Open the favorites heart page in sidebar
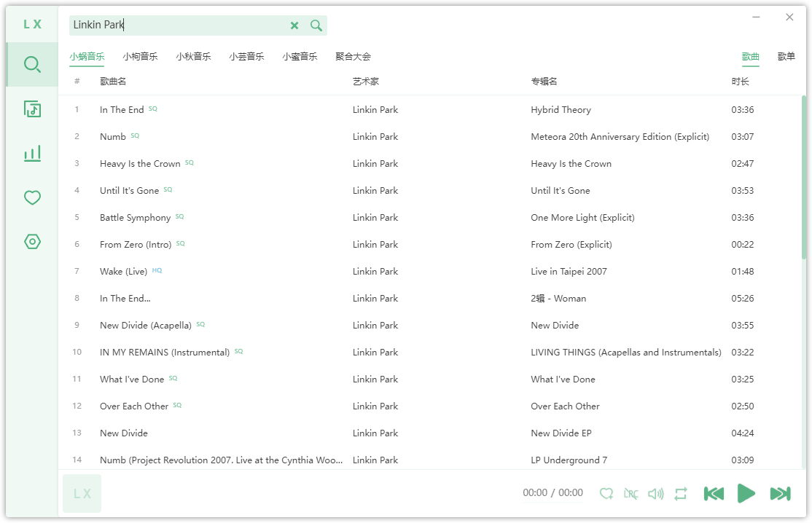 coord(32,197)
